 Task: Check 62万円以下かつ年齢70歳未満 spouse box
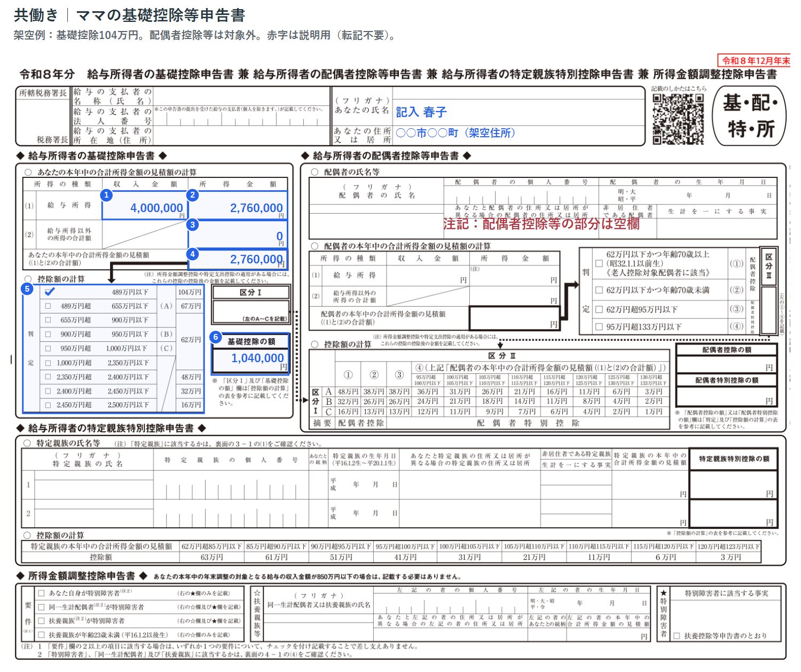[599, 290]
